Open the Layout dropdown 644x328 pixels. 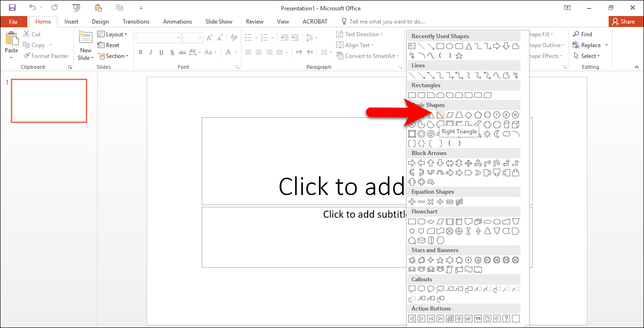pos(112,34)
